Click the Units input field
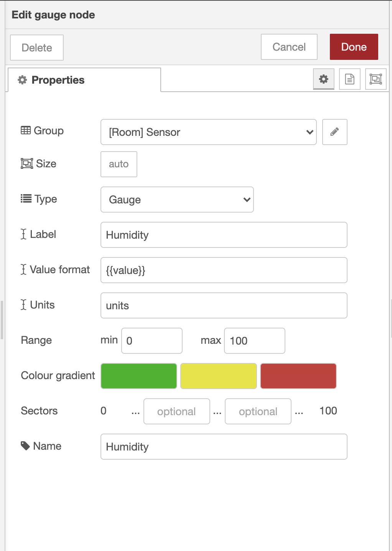The width and height of the screenshot is (392, 551). (224, 305)
